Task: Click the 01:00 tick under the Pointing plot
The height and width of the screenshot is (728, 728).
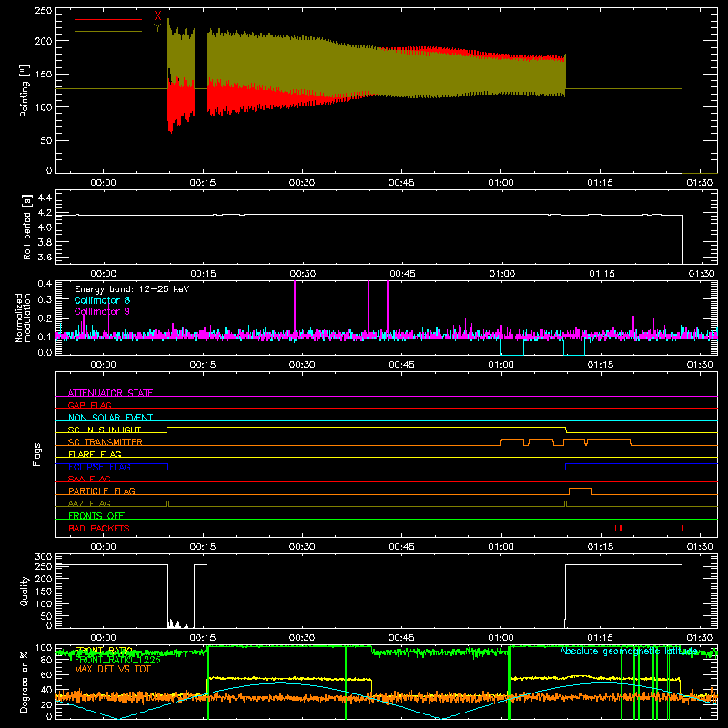Action: [501, 183]
